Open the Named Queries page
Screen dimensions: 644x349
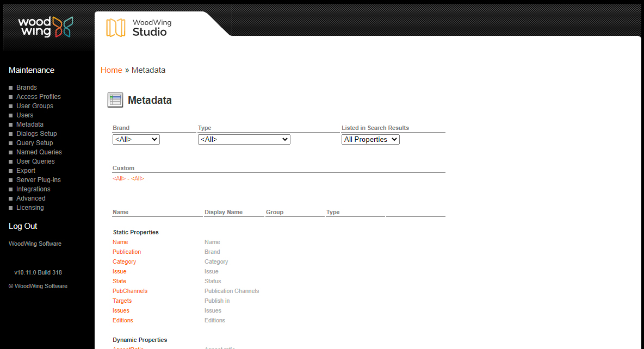[x=39, y=152]
